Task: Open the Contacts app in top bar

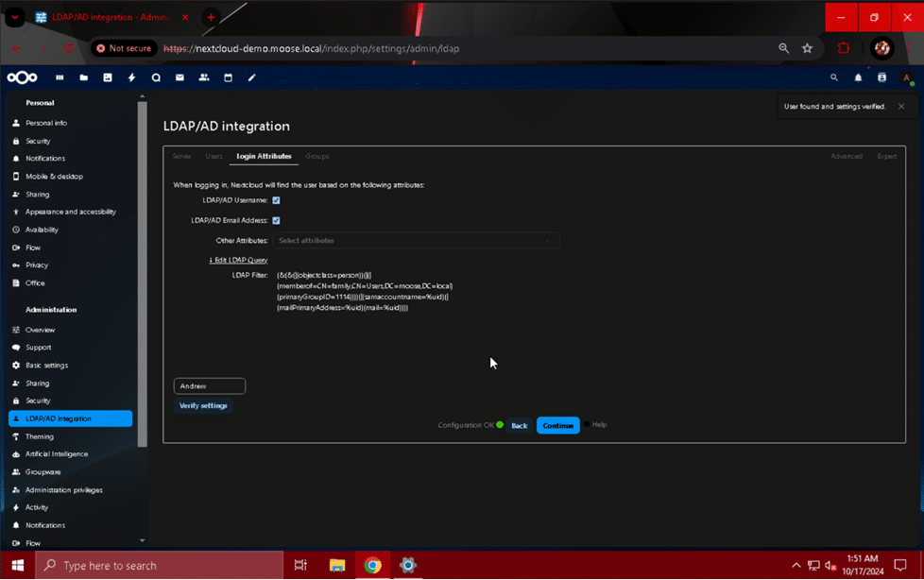Action: [204, 77]
